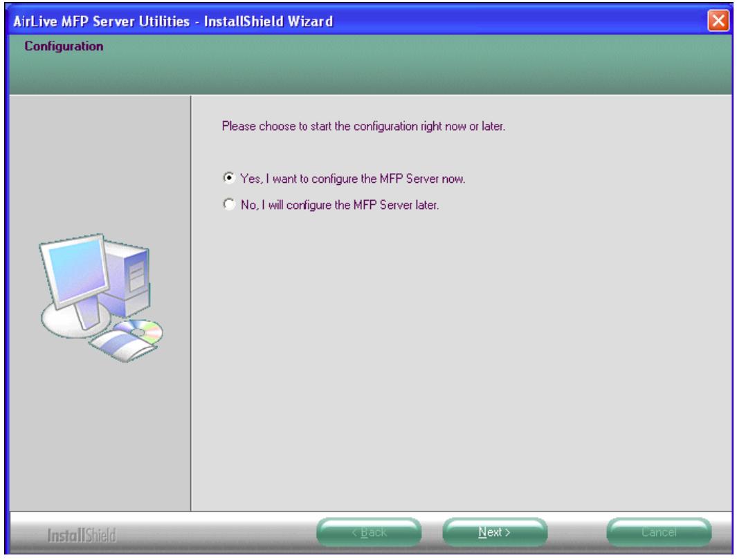Cancel the InstallShield wizard
The image size is (737, 560).
pos(659,532)
